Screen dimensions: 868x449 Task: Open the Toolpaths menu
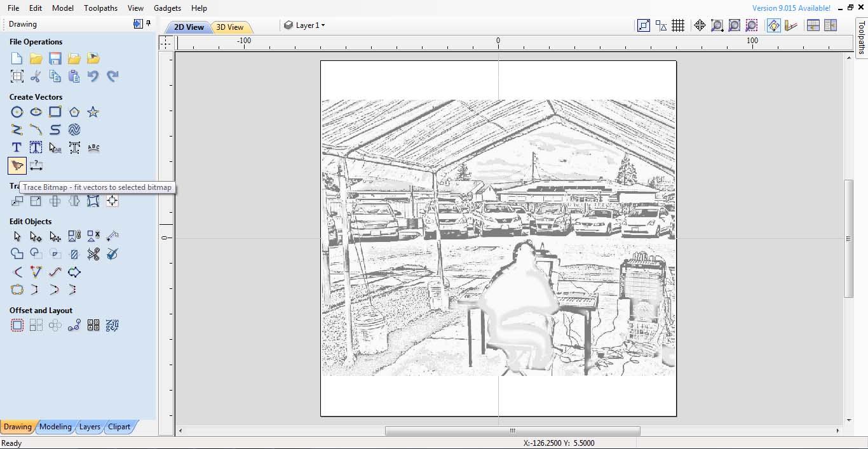pyautogui.click(x=100, y=8)
